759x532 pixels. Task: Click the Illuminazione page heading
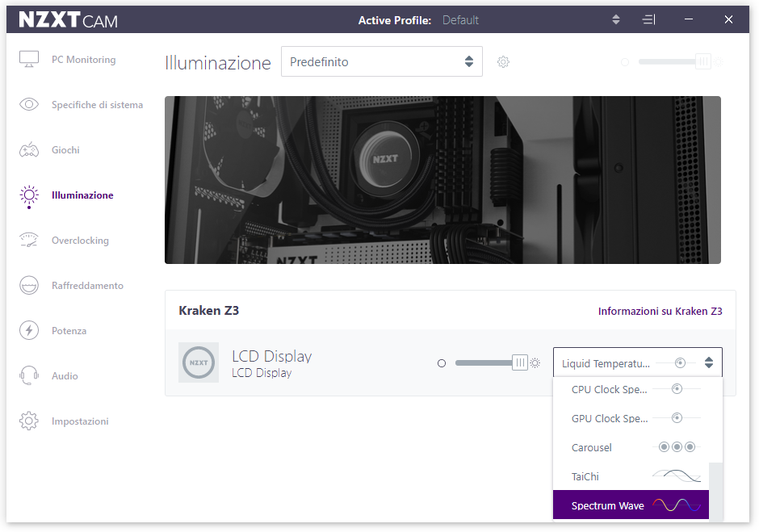(x=218, y=63)
